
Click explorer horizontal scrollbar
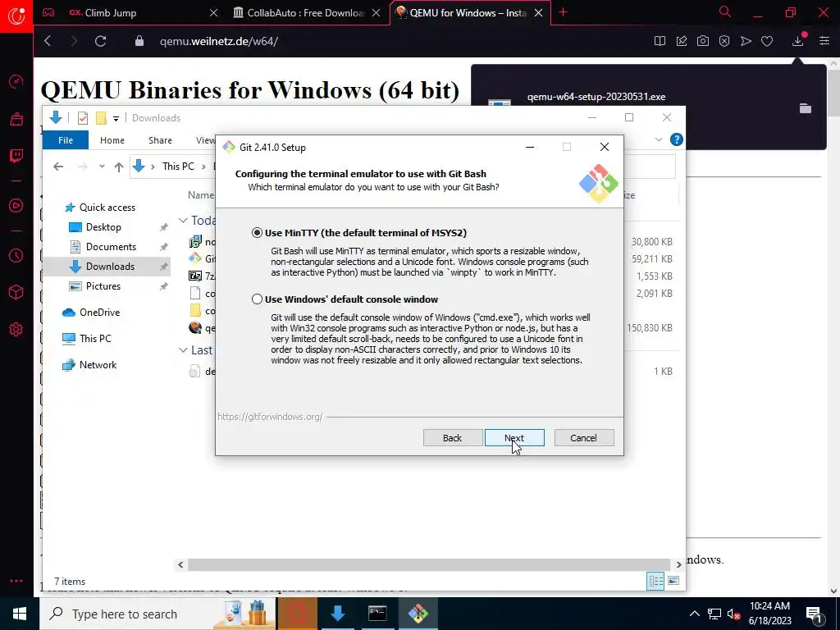point(429,564)
